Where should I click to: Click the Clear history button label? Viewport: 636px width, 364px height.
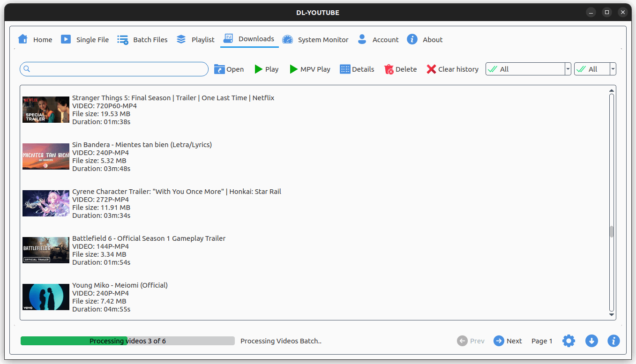(x=458, y=69)
